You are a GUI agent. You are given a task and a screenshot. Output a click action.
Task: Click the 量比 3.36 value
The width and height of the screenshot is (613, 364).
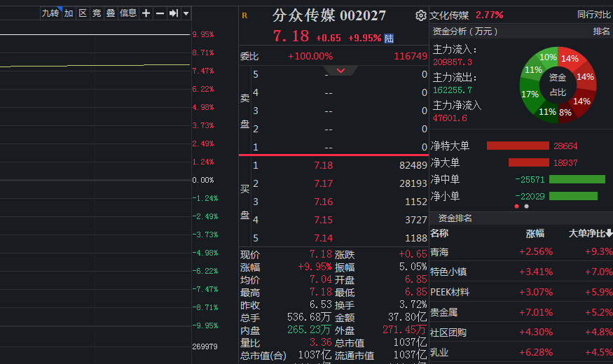coord(321,342)
